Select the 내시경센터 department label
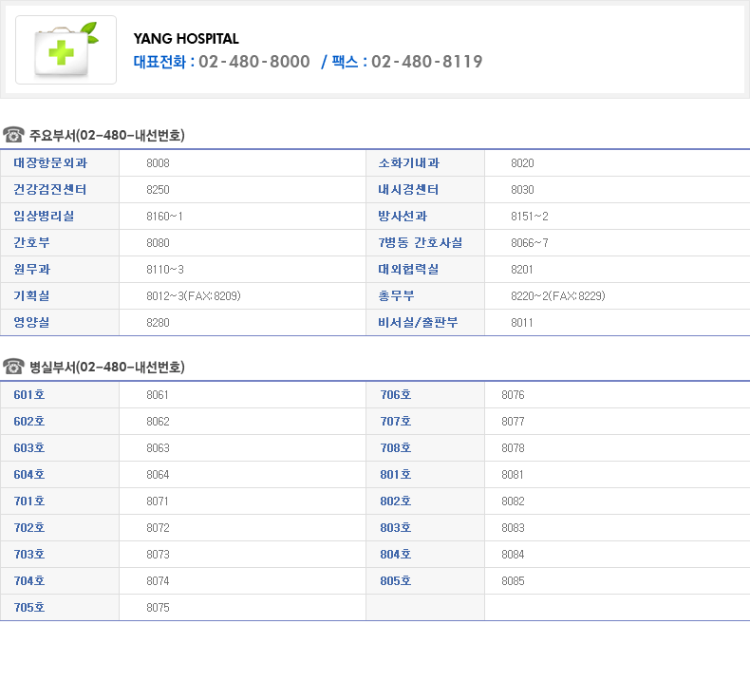The width and height of the screenshot is (750, 700). (409, 190)
